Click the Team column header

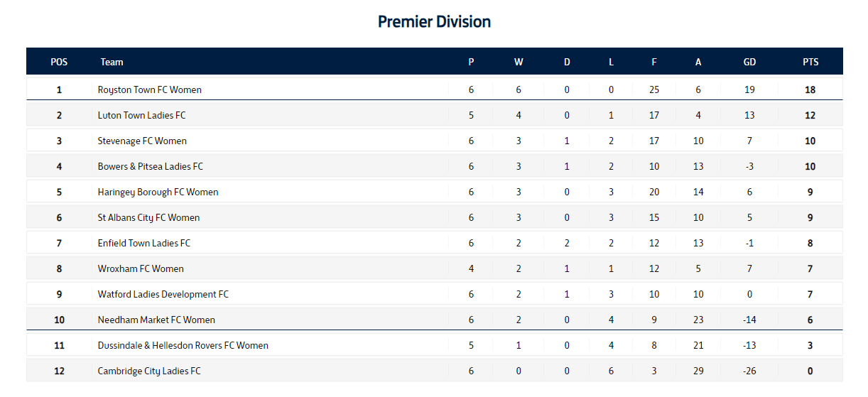coord(112,62)
